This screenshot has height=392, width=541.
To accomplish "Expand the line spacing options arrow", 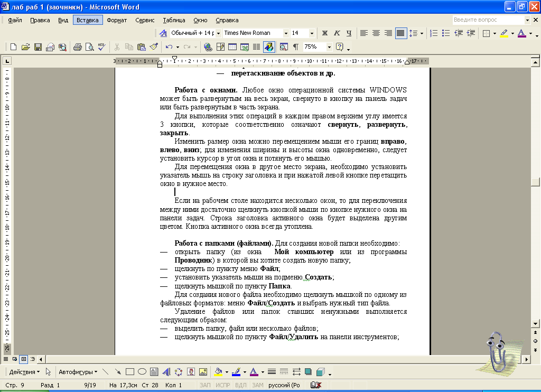I will (422, 33).
